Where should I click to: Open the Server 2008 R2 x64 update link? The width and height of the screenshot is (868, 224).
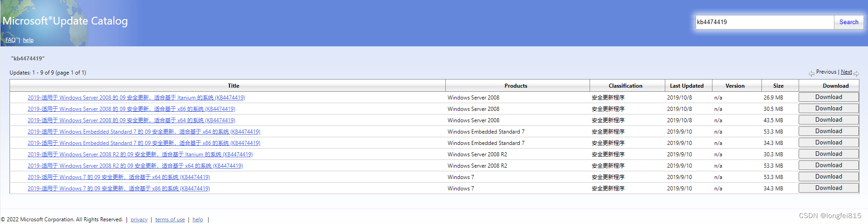pos(135,166)
